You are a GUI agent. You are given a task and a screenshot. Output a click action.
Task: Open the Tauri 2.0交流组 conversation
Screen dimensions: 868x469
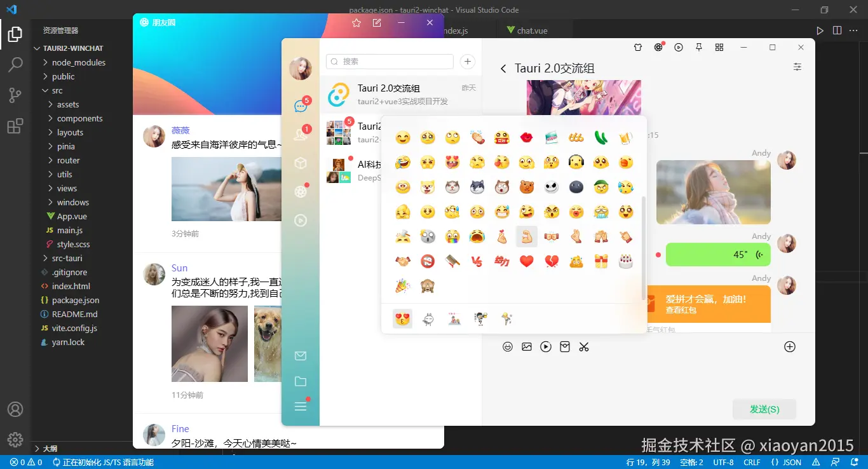[x=400, y=94]
